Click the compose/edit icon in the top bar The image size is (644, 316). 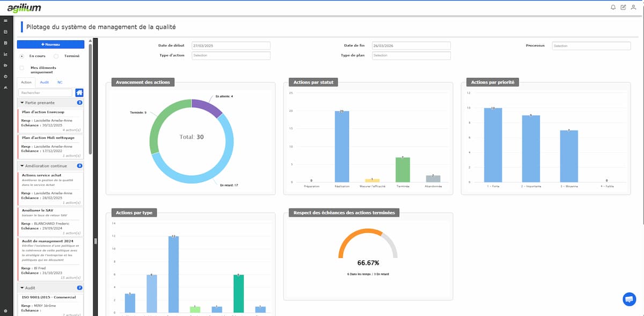pos(623,7)
